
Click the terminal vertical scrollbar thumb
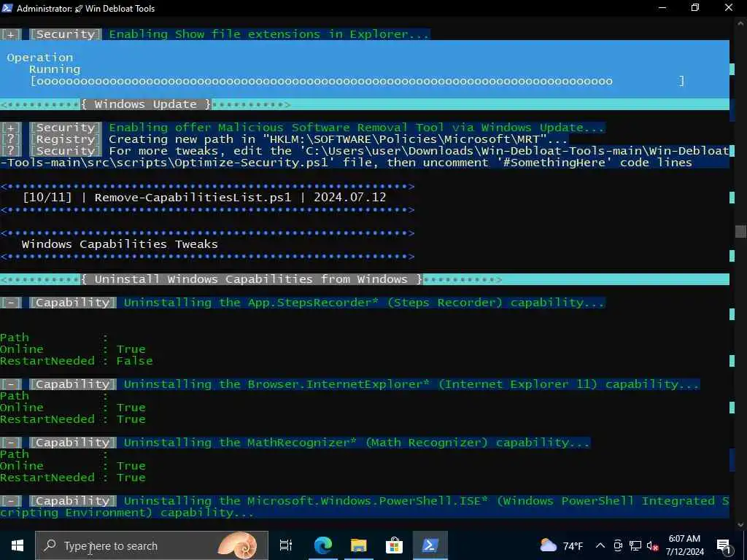[740, 231]
